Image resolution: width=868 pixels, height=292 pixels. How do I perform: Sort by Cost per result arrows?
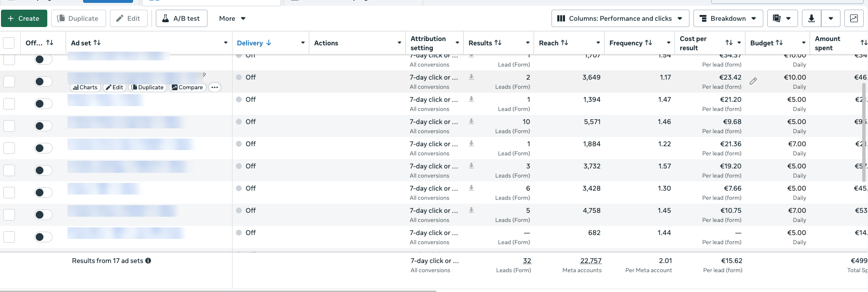click(729, 42)
